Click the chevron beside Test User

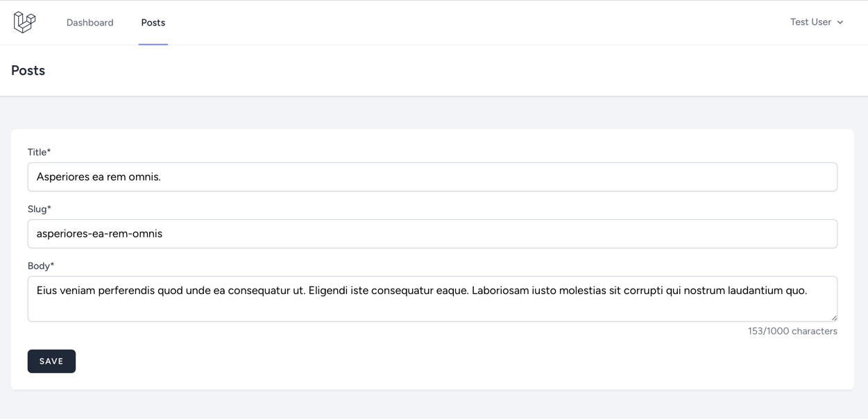[840, 23]
